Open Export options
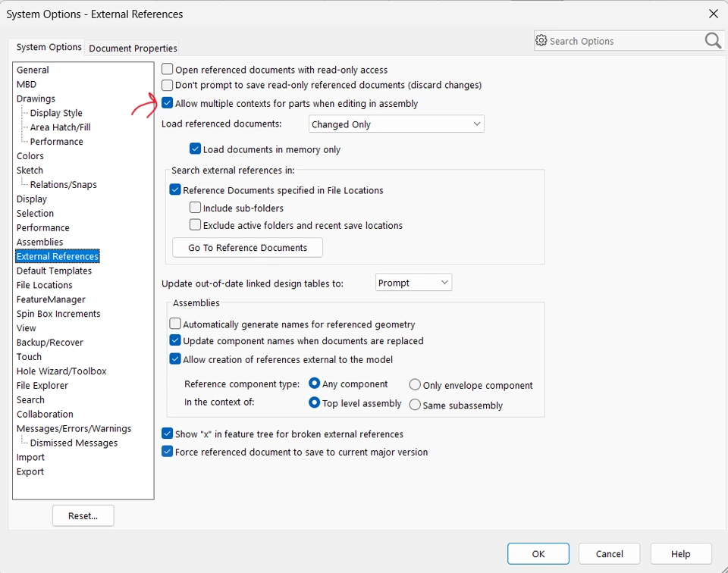This screenshot has width=728, height=573. [x=30, y=472]
